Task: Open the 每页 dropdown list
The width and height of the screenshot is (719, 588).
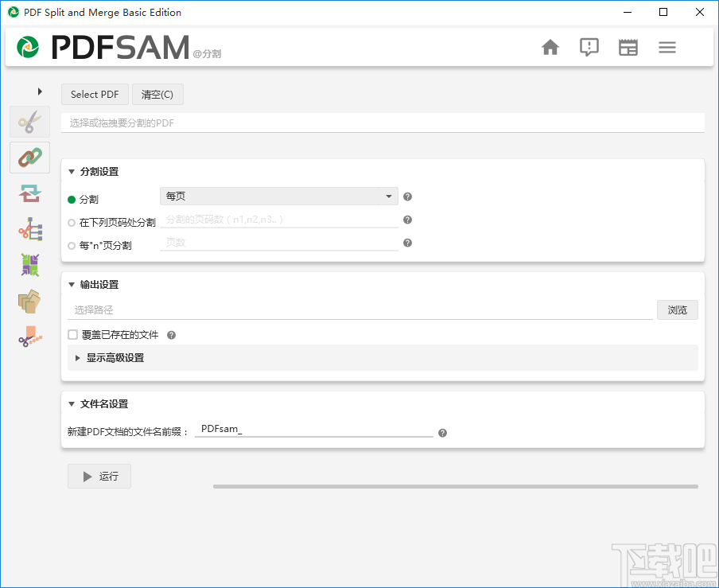Action: (278, 196)
